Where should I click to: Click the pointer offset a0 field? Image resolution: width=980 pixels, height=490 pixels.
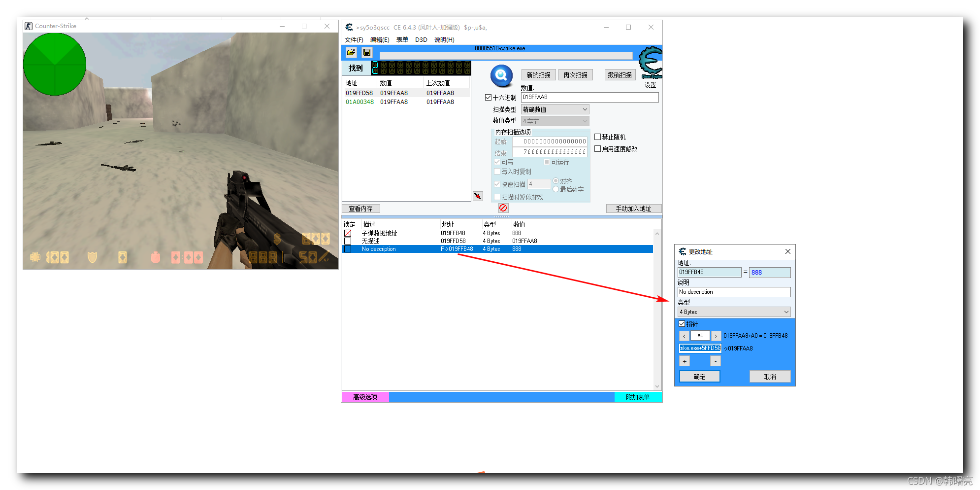[x=700, y=336]
